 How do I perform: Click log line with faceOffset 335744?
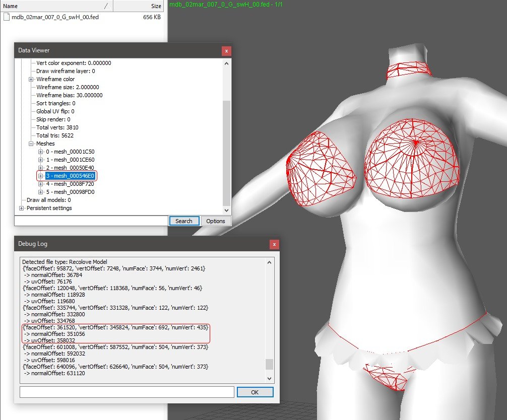(x=115, y=308)
